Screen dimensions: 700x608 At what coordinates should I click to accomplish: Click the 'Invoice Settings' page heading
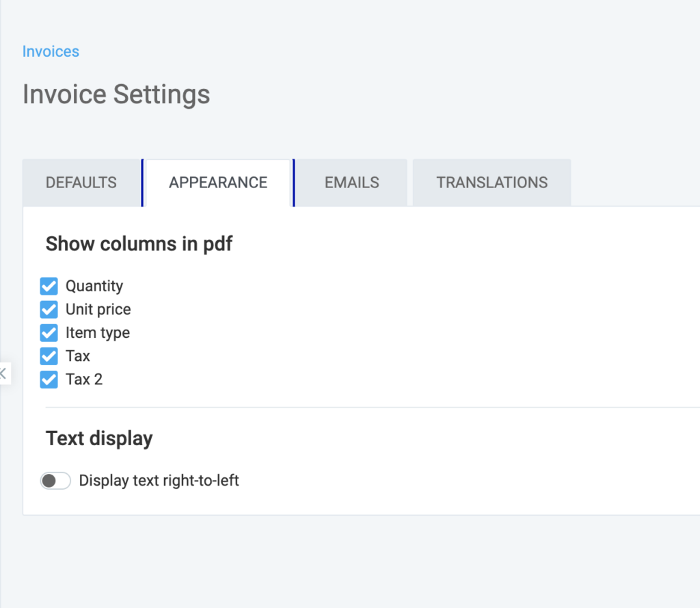116,94
